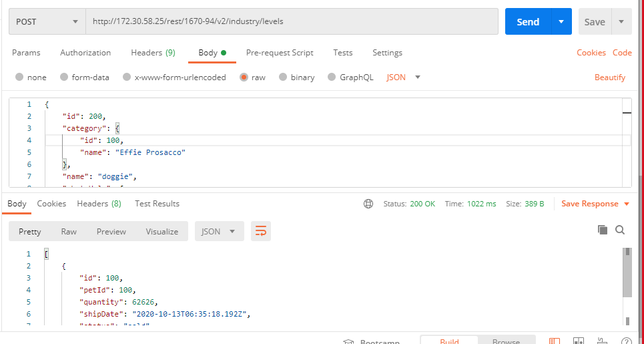Viewport: 644px width, 344px height.
Task: Click the Save button
Action: point(595,21)
